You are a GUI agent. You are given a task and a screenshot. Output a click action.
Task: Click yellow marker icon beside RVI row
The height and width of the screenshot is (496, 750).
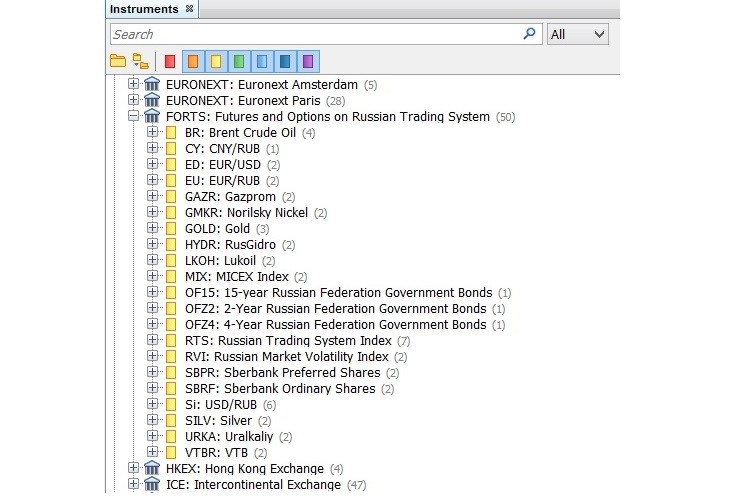(171, 356)
